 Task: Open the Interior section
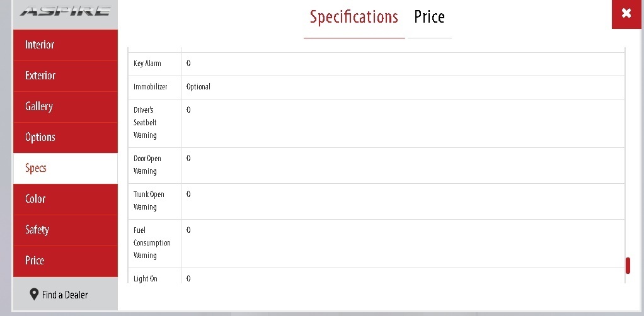[x=66, y=45]
